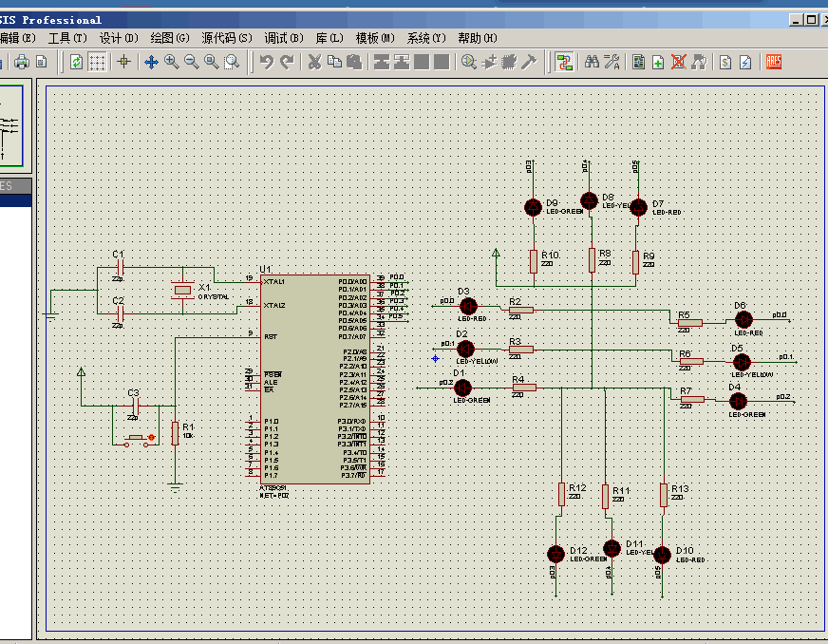828x644 pixels.
Task: Click the Cut scissors icon
Action: pos(314,62)
